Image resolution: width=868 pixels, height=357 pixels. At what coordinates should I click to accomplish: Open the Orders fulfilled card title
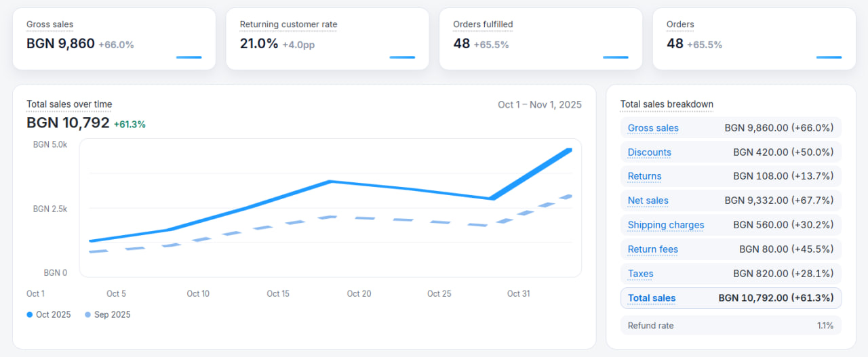click(483, 24)
